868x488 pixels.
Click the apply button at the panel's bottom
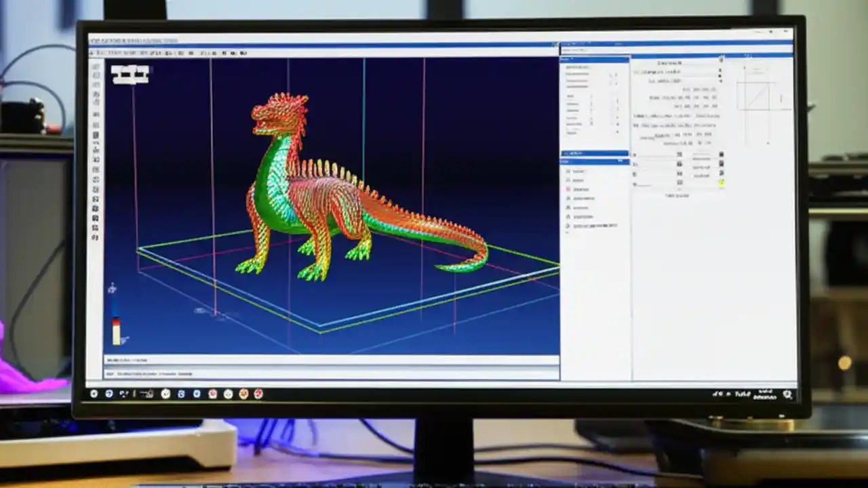tap(678, 195)
